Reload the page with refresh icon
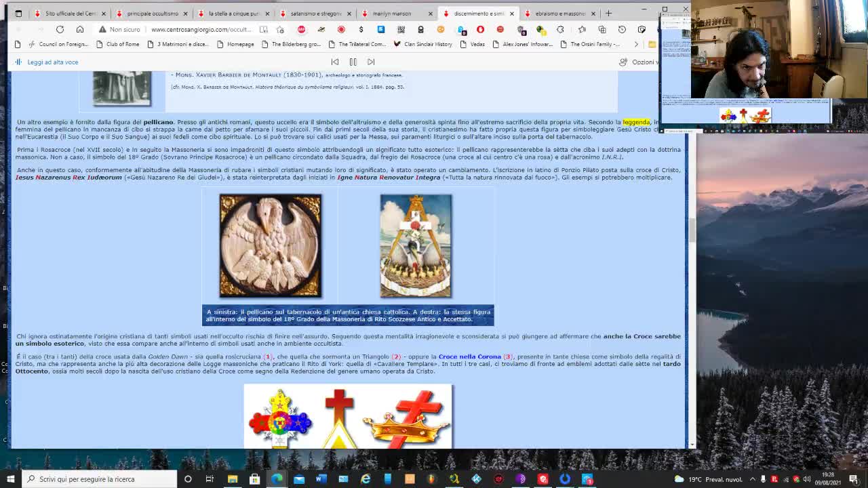 60,29
